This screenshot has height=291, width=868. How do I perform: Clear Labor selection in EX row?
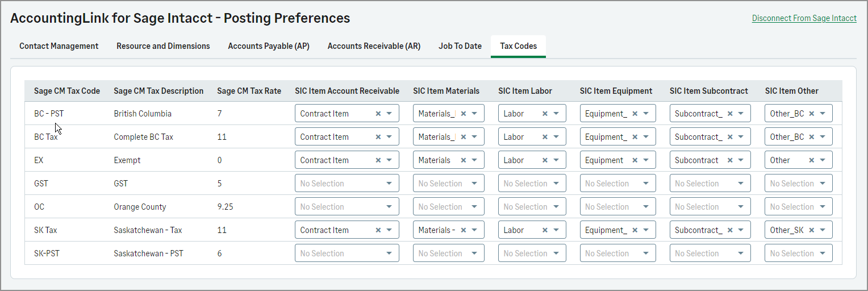tap(545, 160)
